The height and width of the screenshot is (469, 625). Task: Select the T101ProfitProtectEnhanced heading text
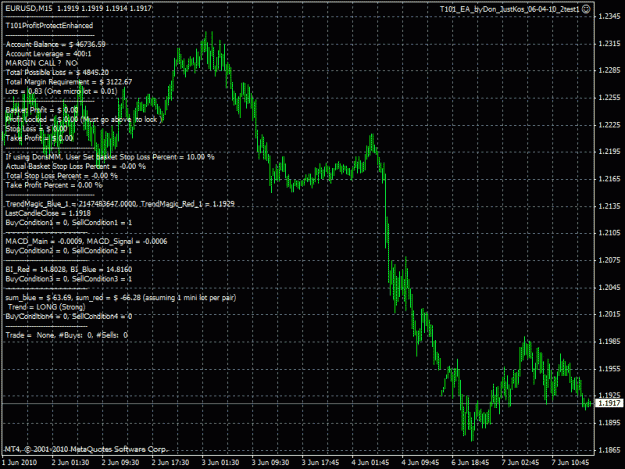coord(49,26)
